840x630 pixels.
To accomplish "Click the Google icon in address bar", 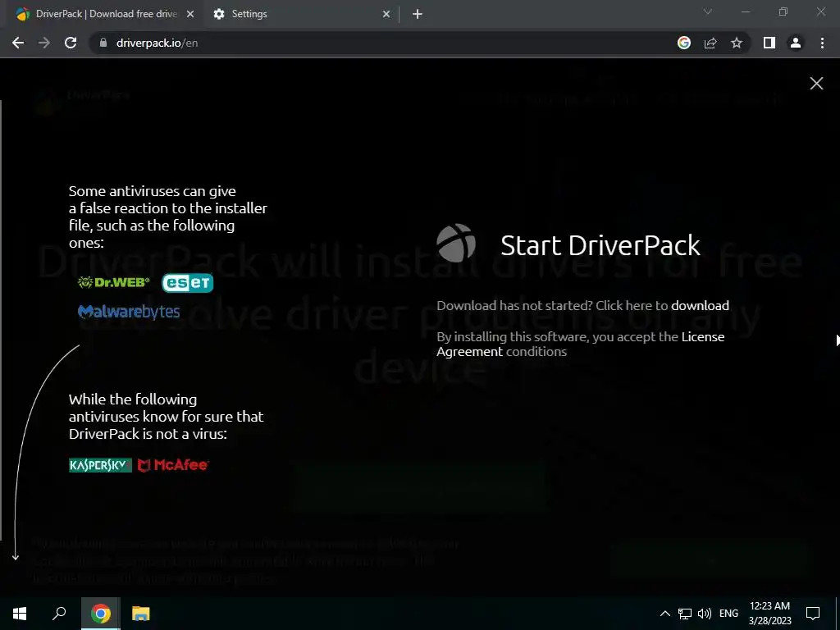I will [x=684, y=43].
